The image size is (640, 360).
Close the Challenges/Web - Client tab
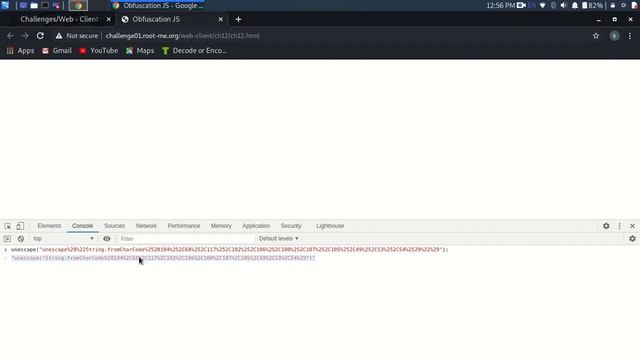coord(109,19)
